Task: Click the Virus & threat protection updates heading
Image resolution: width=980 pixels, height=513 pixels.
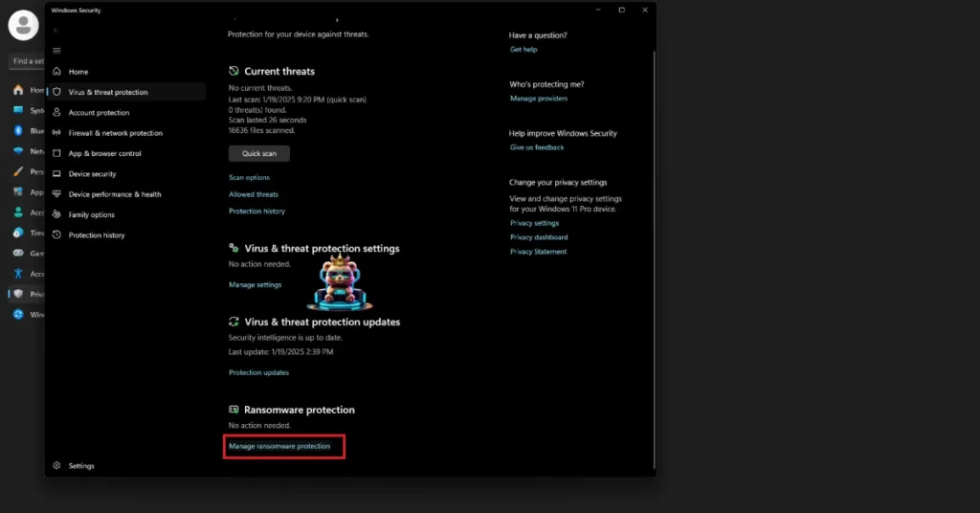Action: coord(322,322)
